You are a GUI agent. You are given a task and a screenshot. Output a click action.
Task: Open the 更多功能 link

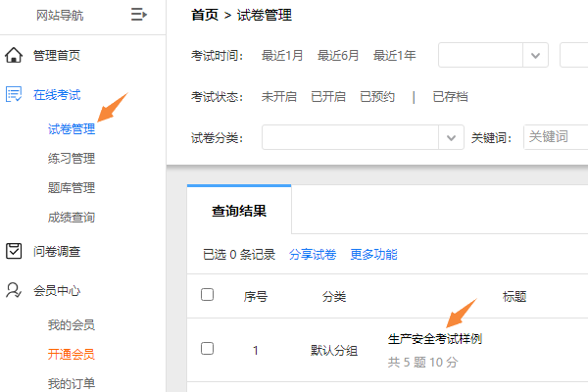(373, 255)
